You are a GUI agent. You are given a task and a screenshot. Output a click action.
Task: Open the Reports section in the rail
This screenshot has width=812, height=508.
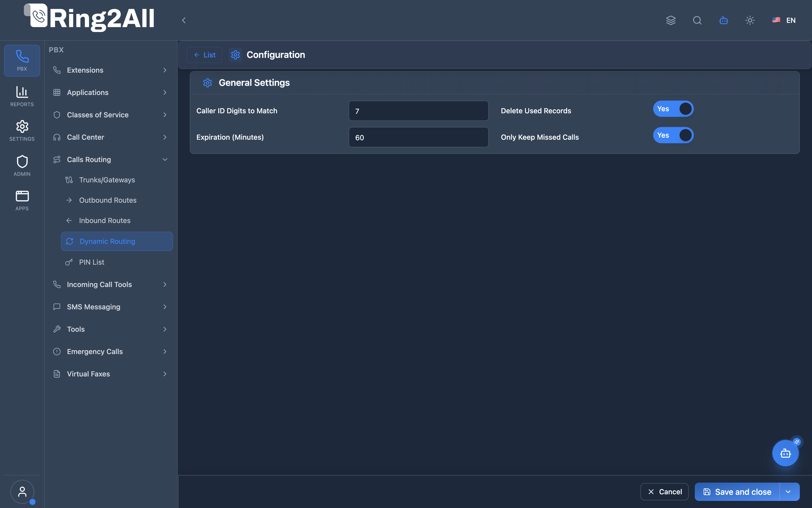(22, 97)
